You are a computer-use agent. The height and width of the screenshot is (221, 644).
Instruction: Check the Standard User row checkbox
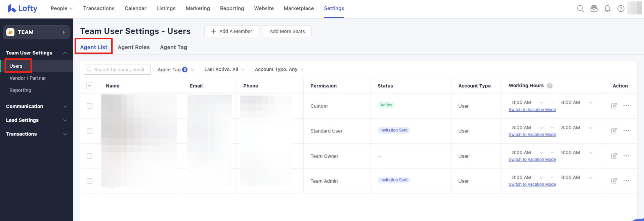[90, 131]
